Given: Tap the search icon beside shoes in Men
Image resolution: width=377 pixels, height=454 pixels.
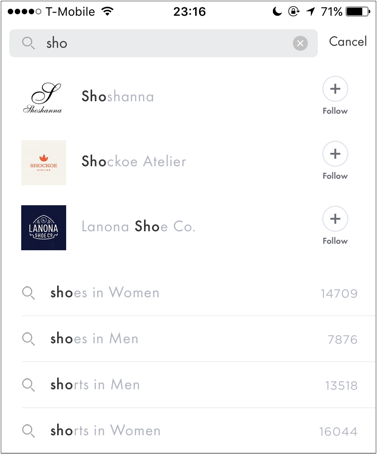Looking at the screenshot, I should [x=28, y=339].
